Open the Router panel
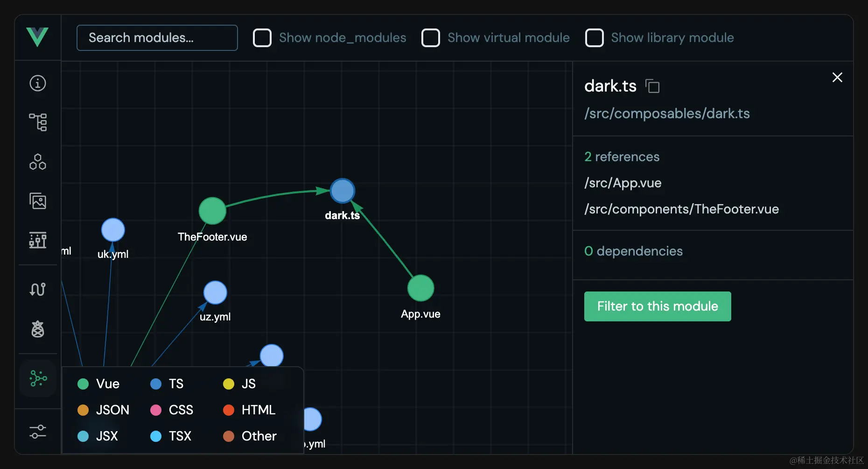868x469 pixels. pos(37,289)
